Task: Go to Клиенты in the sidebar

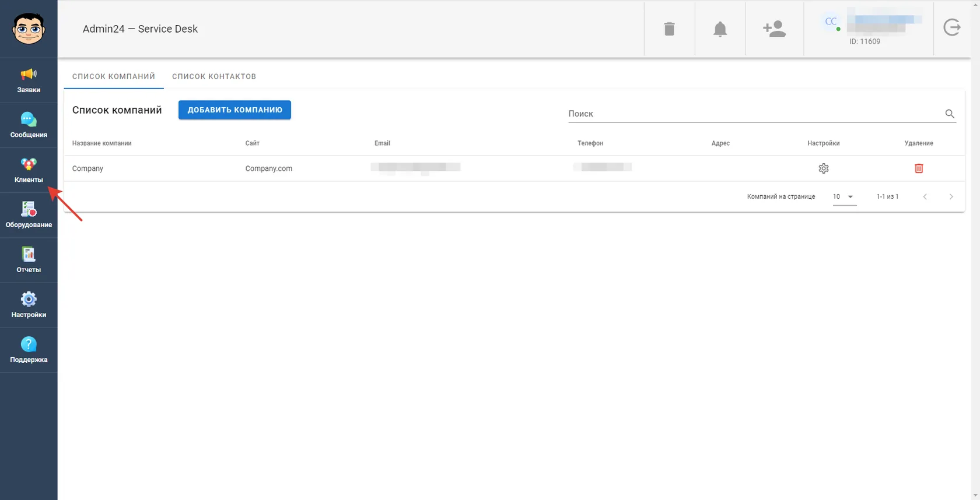Action: [29, 170]
